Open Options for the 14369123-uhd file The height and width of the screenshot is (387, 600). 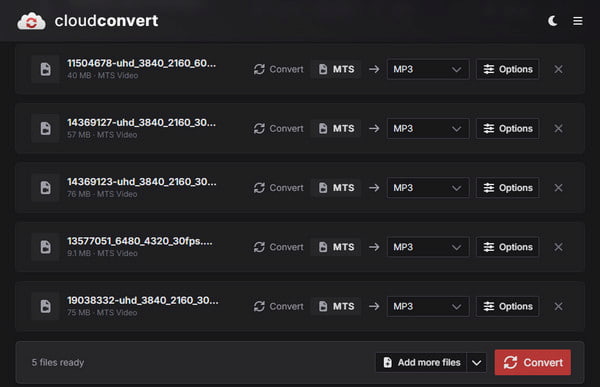click(508, 188)
